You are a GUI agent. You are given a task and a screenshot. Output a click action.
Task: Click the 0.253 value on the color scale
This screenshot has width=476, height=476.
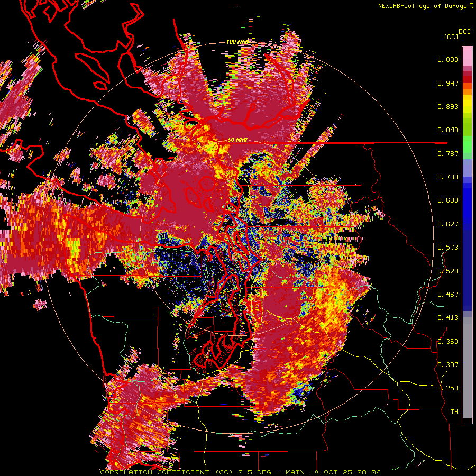pos(448,388)
